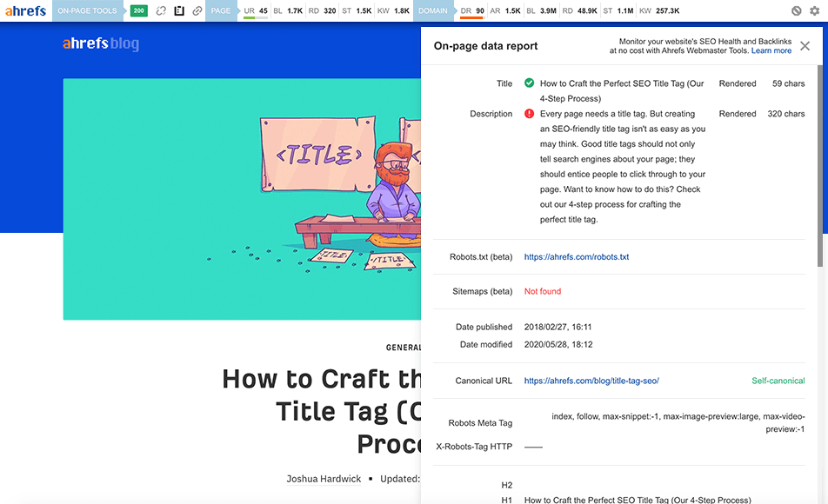Open the Ahrefs broken link checker icon

pos(159,11)
